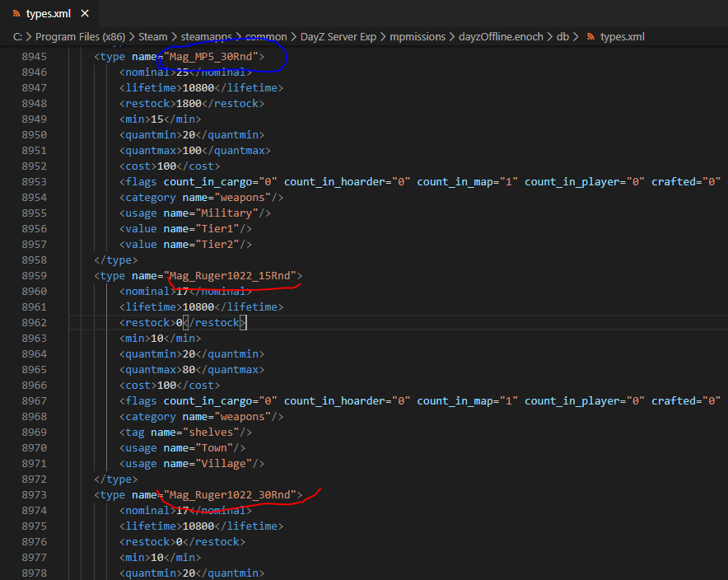
Task: Click the lifetime tag on line 8961
Action: (x=201, y=307)
